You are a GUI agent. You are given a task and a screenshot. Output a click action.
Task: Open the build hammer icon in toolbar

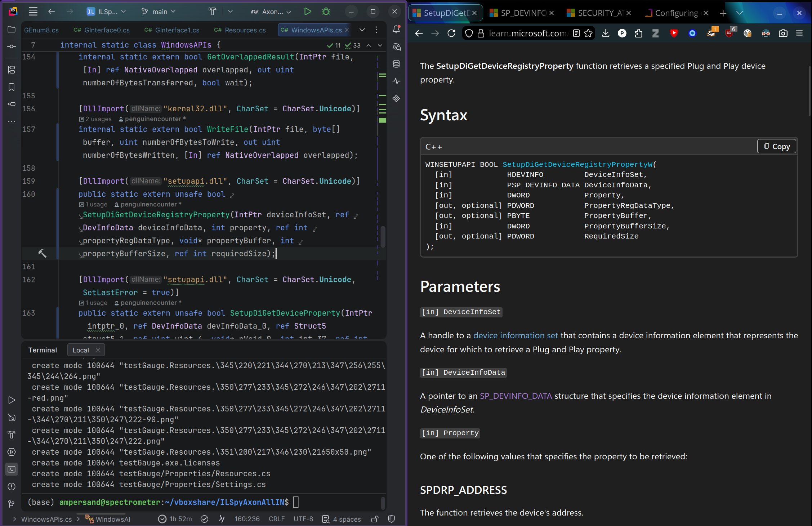pyautogui.click(x=213, y=12)
